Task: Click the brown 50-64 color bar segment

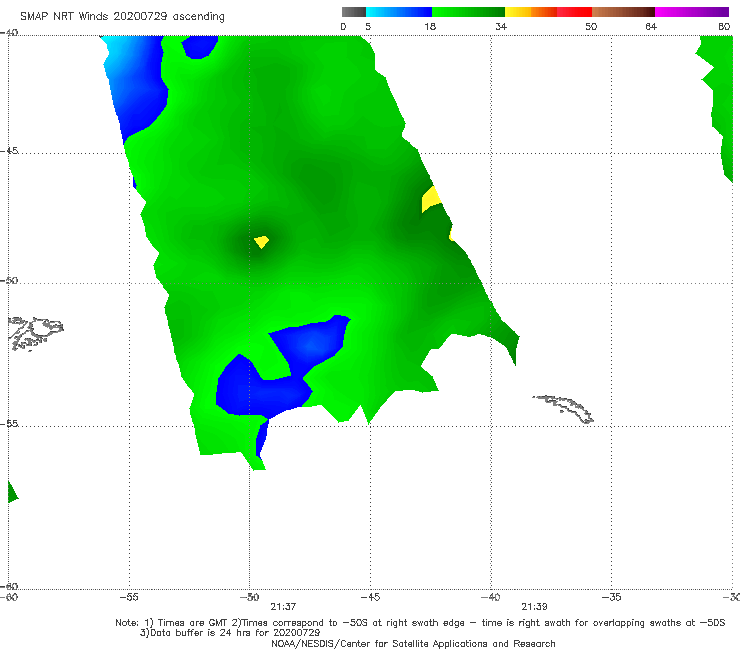Action: [x=623, y=12]
